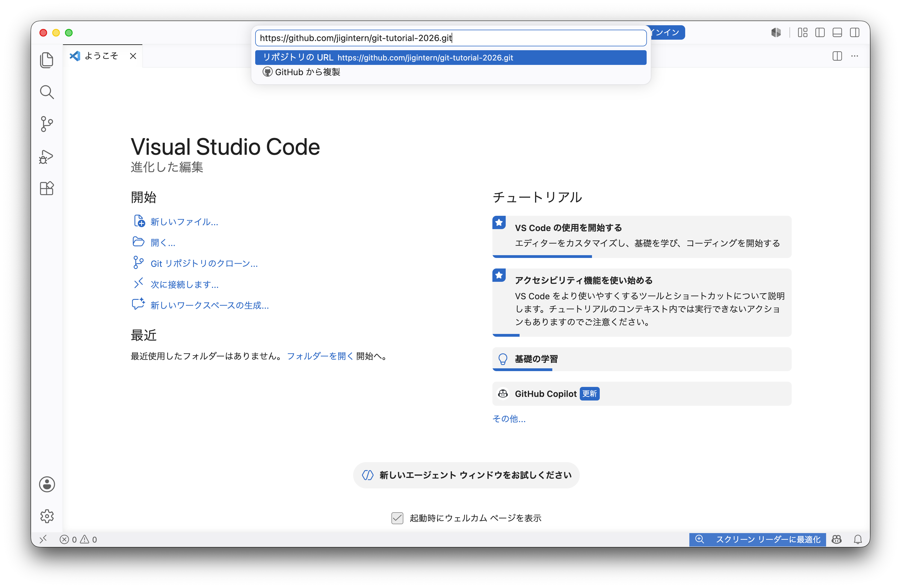Click the 更新 badge beside GitHub Copilot
Screen dimensions: 901x588
[x=589, y=394]
